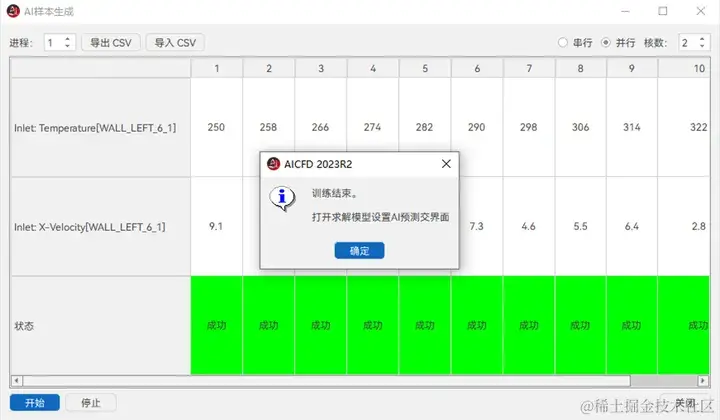The image size is (720, 420).
Task: Click temperature cell 266
Action: 321,127
